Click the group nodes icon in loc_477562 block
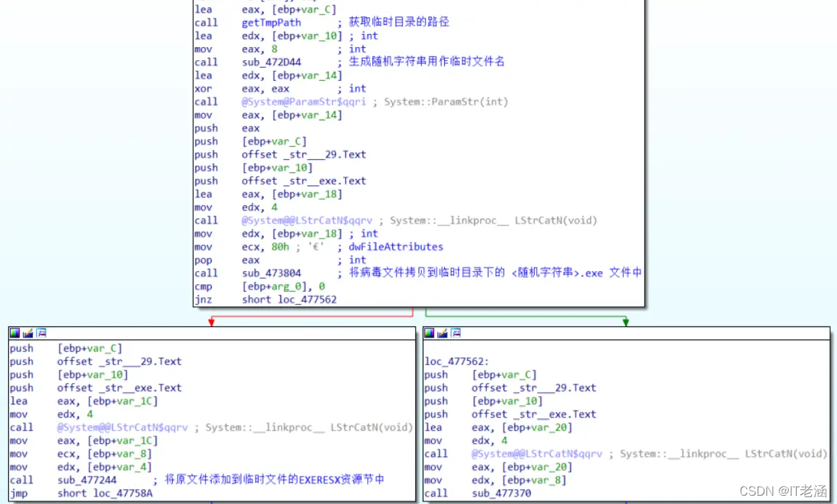Image resolution: width=837 pixels, height=504 pixels. (456, 333)
